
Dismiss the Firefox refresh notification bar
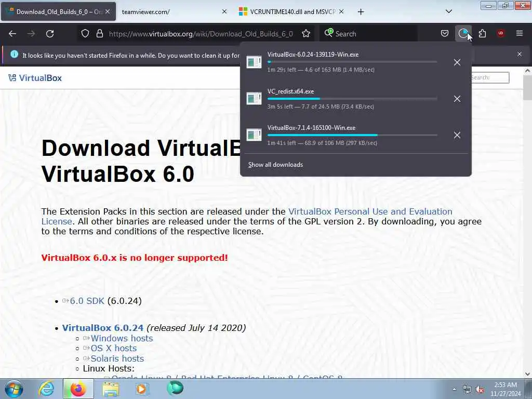tap(520, 54)
